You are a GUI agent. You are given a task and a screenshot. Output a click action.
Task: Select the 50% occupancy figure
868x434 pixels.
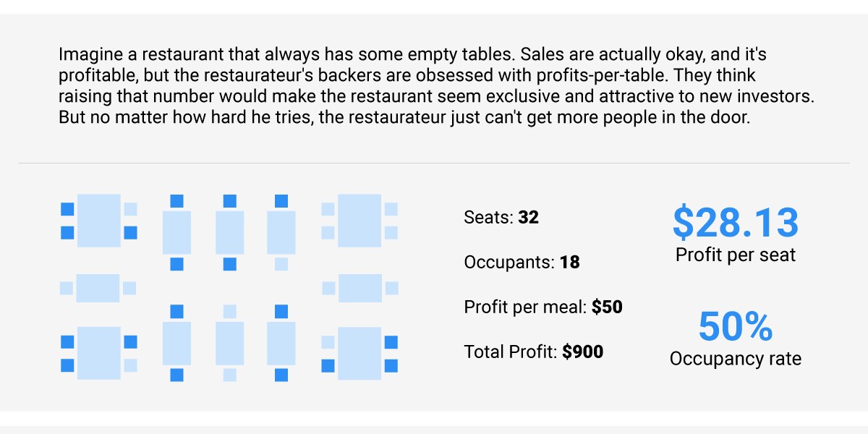pos(736,327)
